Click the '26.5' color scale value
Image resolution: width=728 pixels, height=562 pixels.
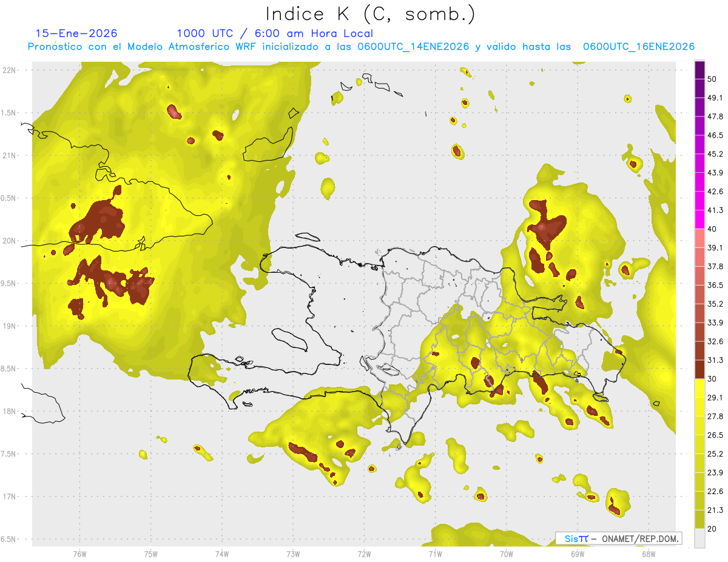click(715, 435)
